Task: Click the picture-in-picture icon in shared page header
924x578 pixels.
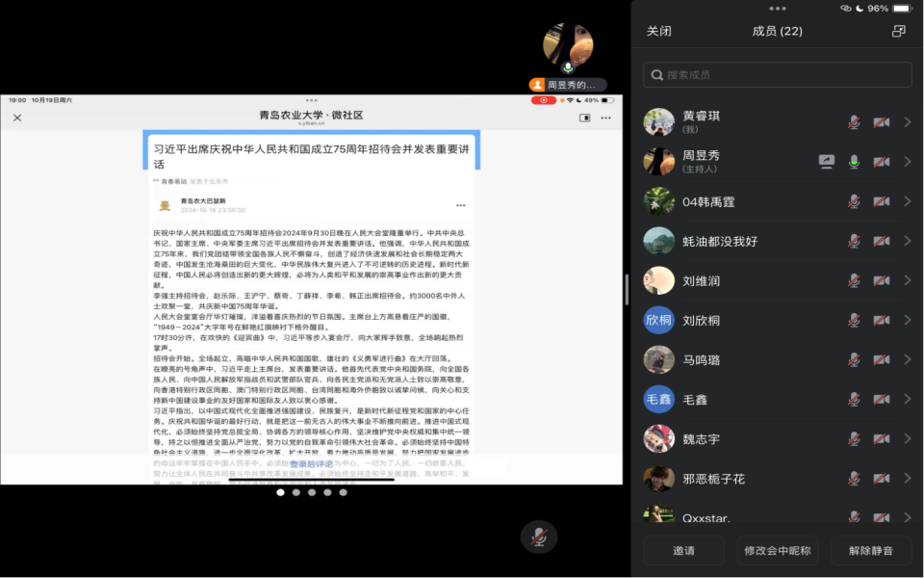Action: click(584, 118)
